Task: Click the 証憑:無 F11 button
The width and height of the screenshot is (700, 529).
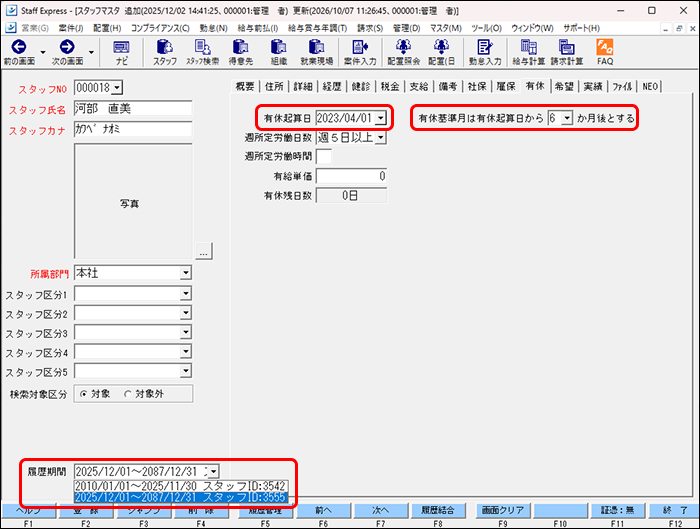Action: coord(617,510)
